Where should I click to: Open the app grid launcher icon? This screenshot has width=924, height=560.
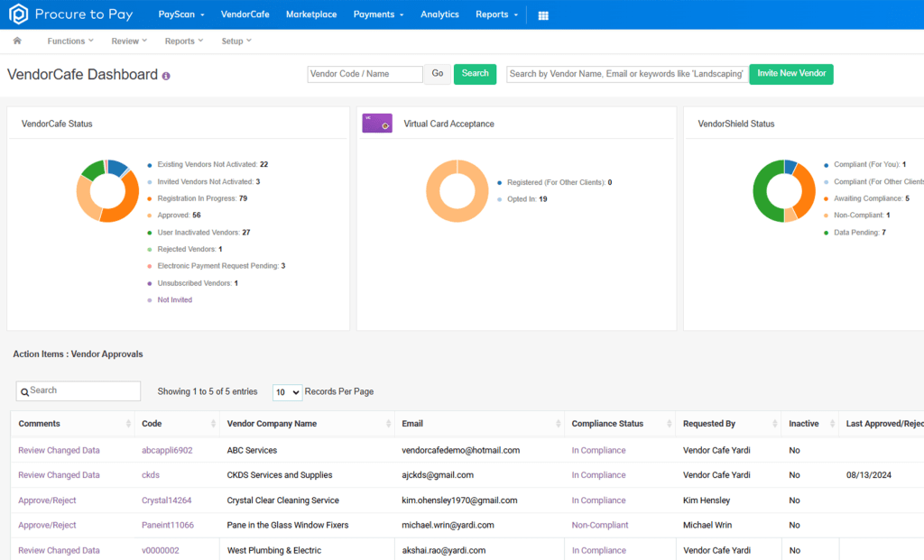(x=543, y=15)
